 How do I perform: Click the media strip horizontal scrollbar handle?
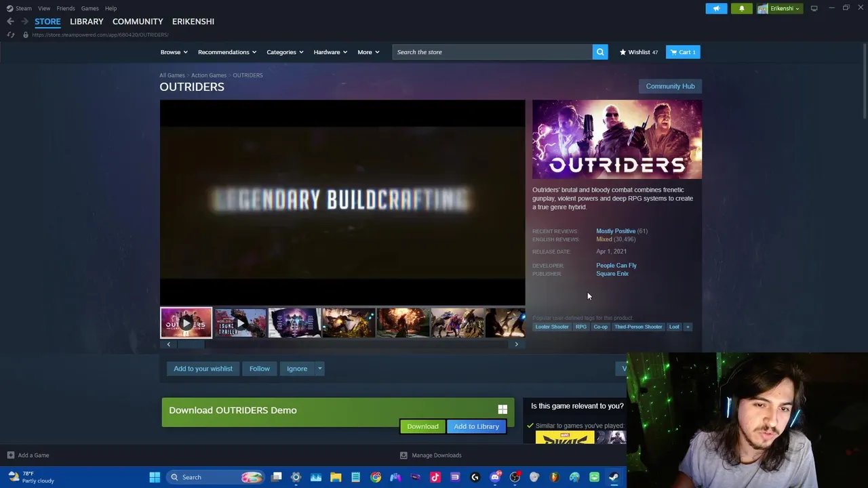[x=191, y=344]
